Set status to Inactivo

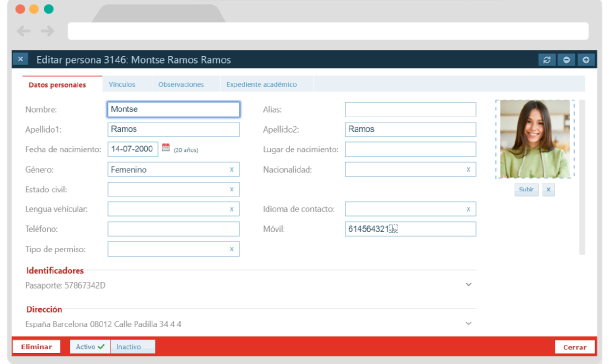(133, 346)
